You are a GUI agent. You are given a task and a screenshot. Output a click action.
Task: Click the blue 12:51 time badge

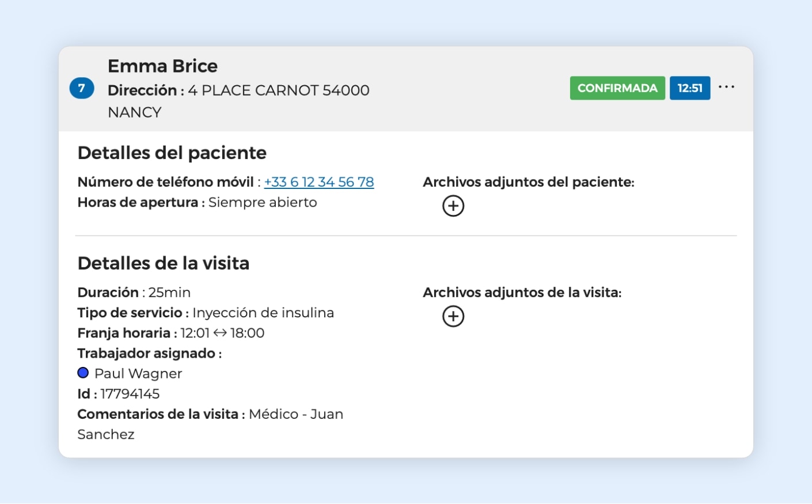pyautogui.click(x=689, y=88)
